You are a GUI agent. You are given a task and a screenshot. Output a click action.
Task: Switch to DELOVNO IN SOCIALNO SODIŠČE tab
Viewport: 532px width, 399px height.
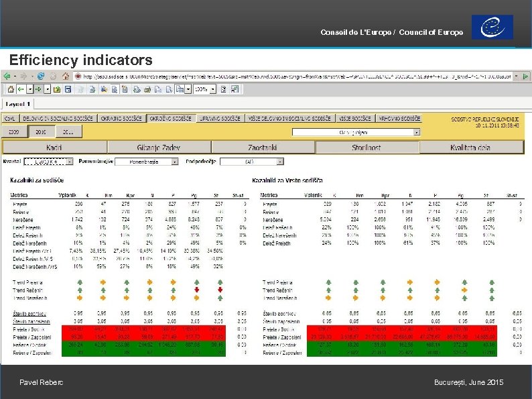tap(58, 119)
